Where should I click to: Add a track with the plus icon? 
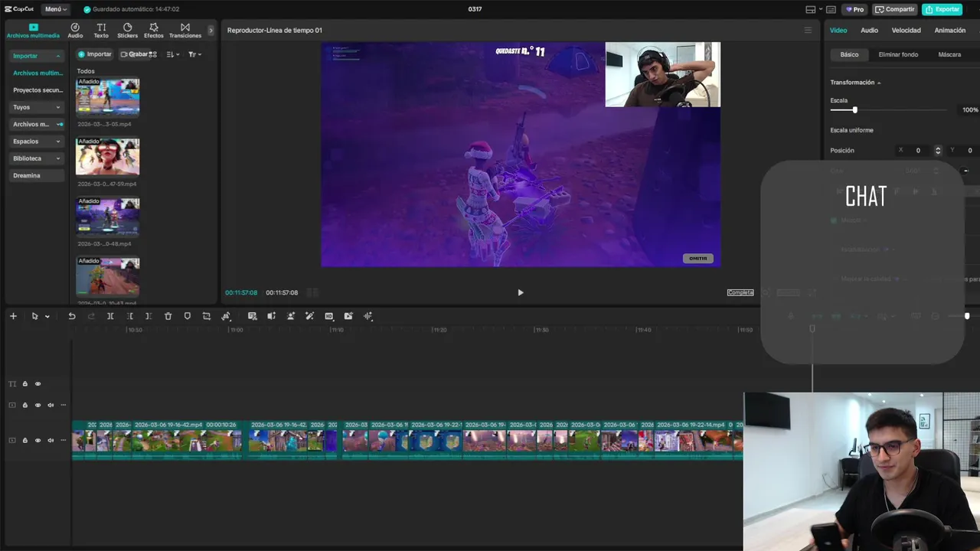[13, 316]
